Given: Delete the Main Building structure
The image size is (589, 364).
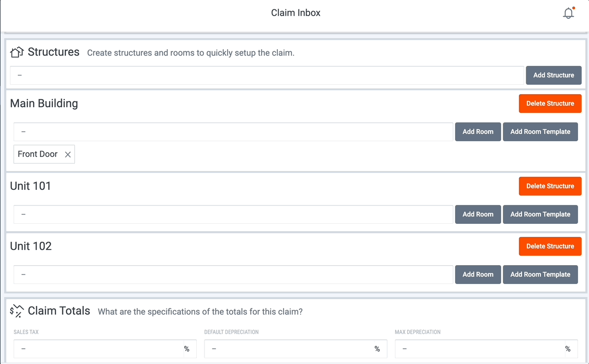Looking at the screenshot, I should point(550,104).
